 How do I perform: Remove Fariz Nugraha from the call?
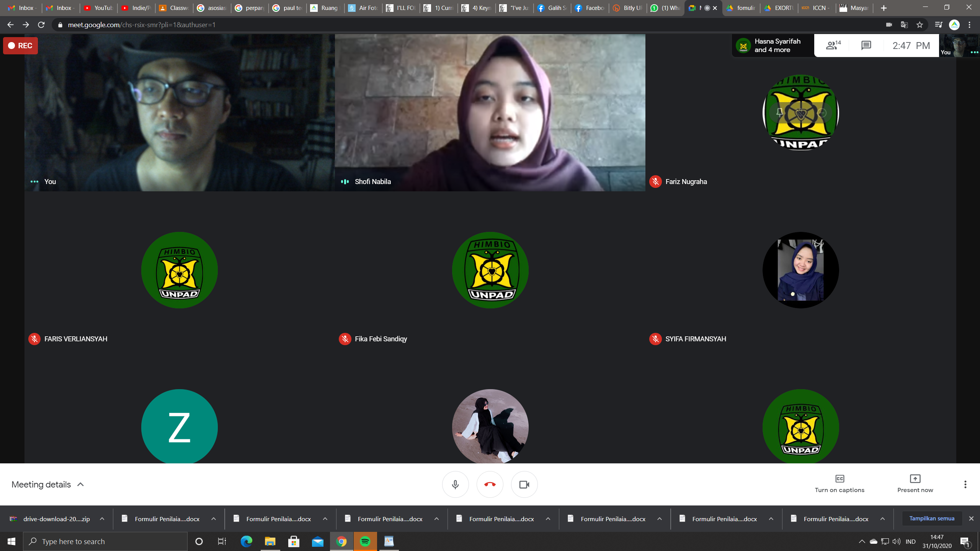pyautogui.click(x=822, y=112)
